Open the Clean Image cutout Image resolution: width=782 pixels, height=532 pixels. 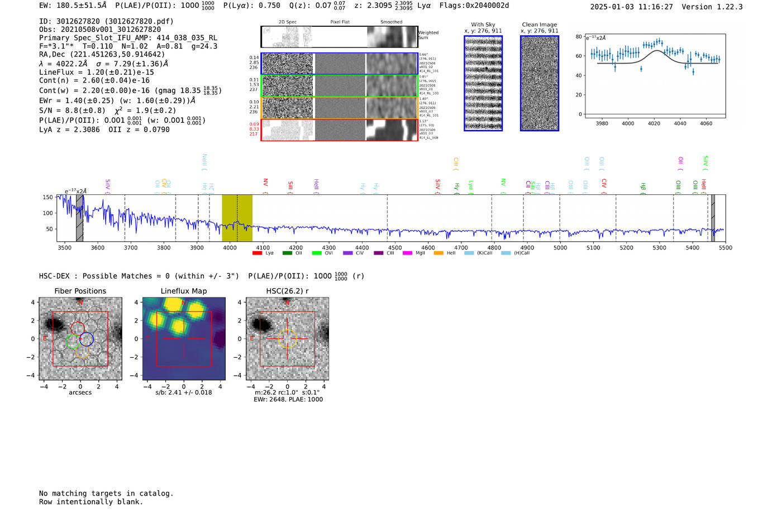(x=540, y=83)
